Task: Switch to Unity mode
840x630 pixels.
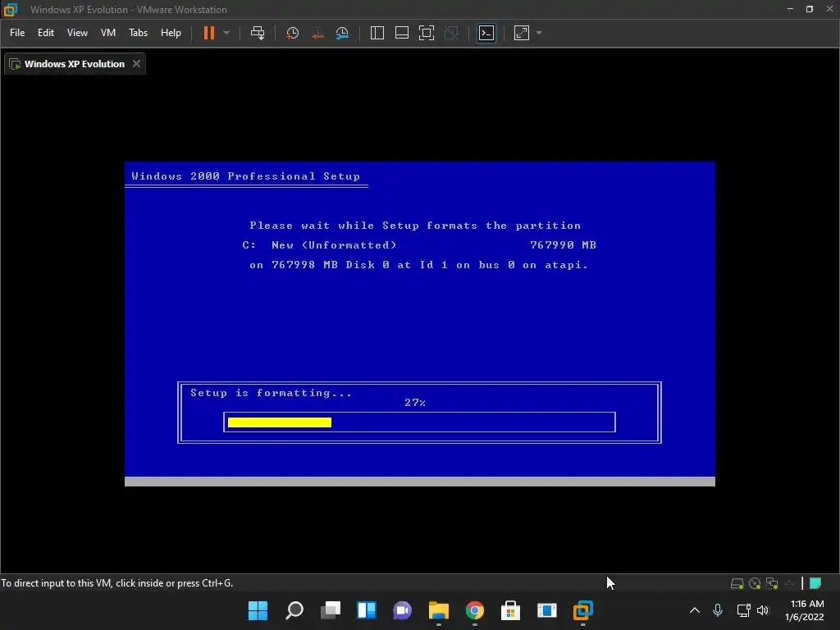Action: click(452, 33)
